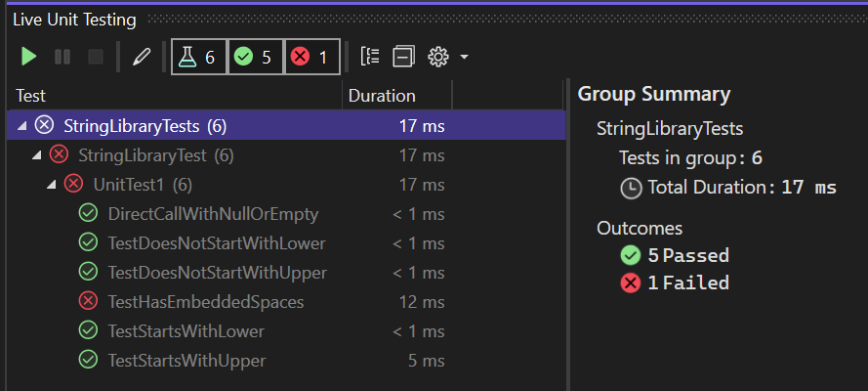Open the dropdown arrow beside the gear
Viewport: 868px width, 391px height.
pos(464,58)
